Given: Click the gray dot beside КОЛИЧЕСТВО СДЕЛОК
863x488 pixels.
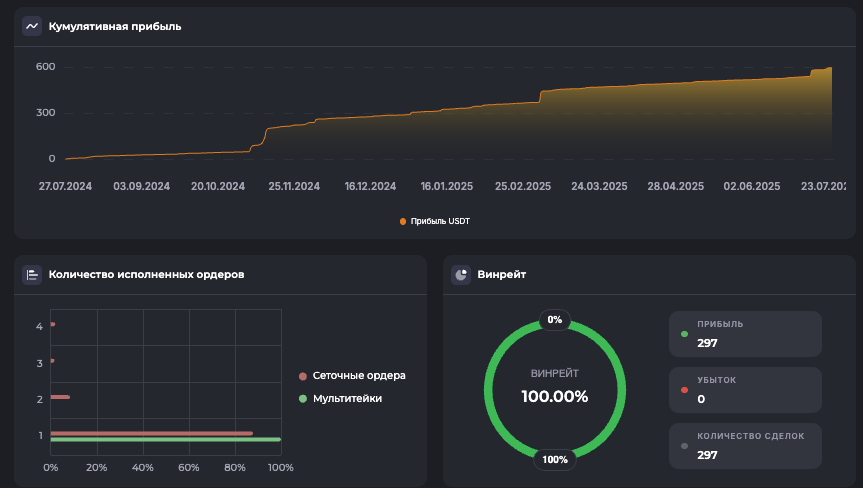Looking at the screenshot, I should (684, 446).
